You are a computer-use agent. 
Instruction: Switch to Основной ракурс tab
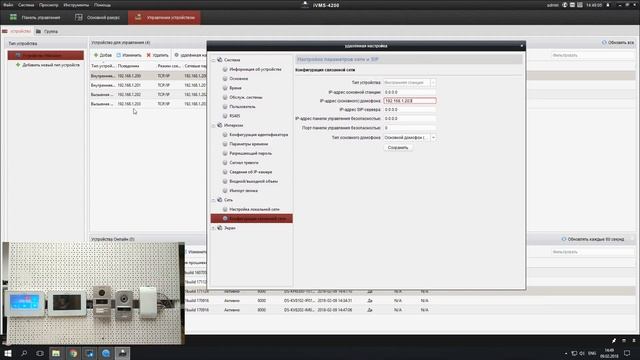coord(97,18)
